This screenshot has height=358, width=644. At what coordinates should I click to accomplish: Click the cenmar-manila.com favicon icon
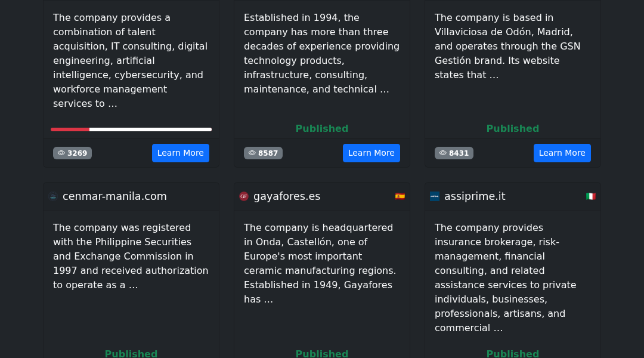[53, 196]
